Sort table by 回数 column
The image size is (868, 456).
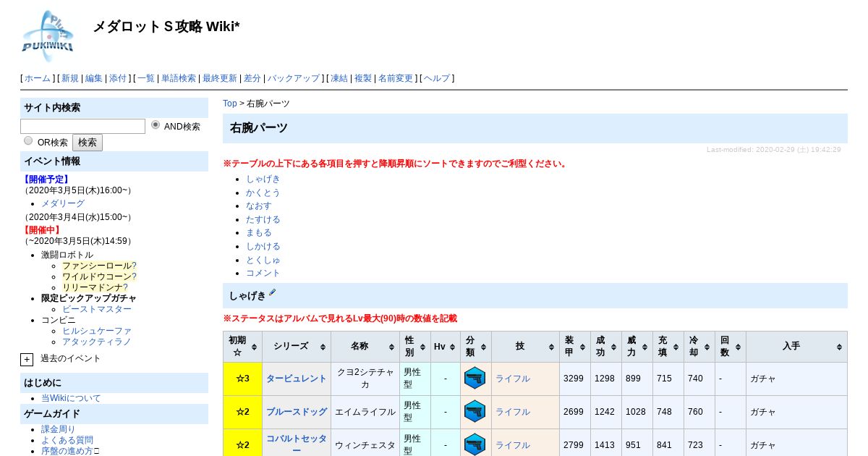pyautogui.click(x=730, y=347)
